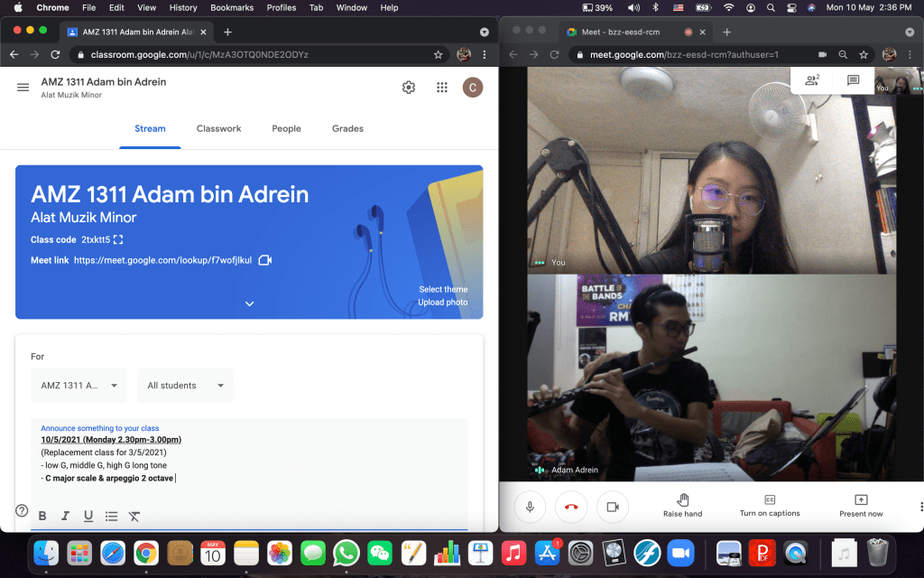Viewport: 924px width, 578px height.
Task: Click Present now button
Action: (860, 506)
